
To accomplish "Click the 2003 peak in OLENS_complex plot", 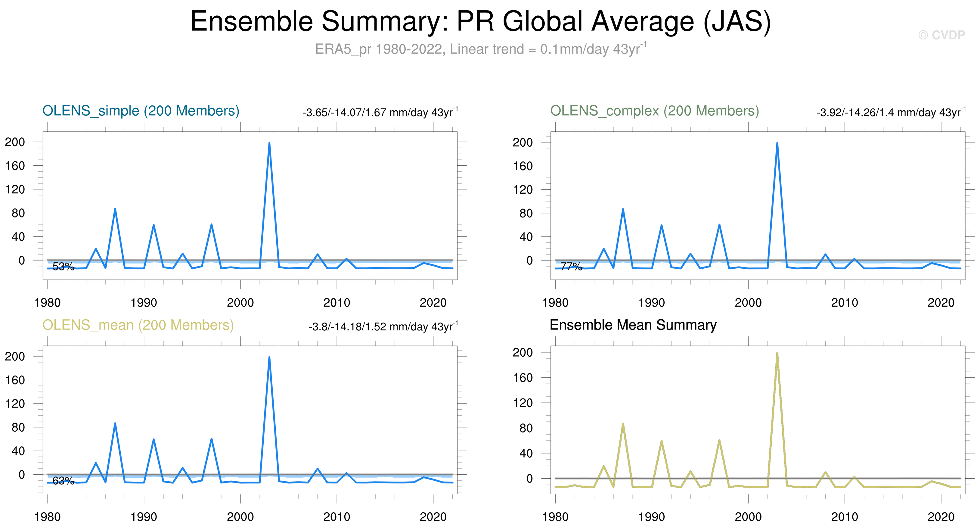I will click(x=777, y=144).
